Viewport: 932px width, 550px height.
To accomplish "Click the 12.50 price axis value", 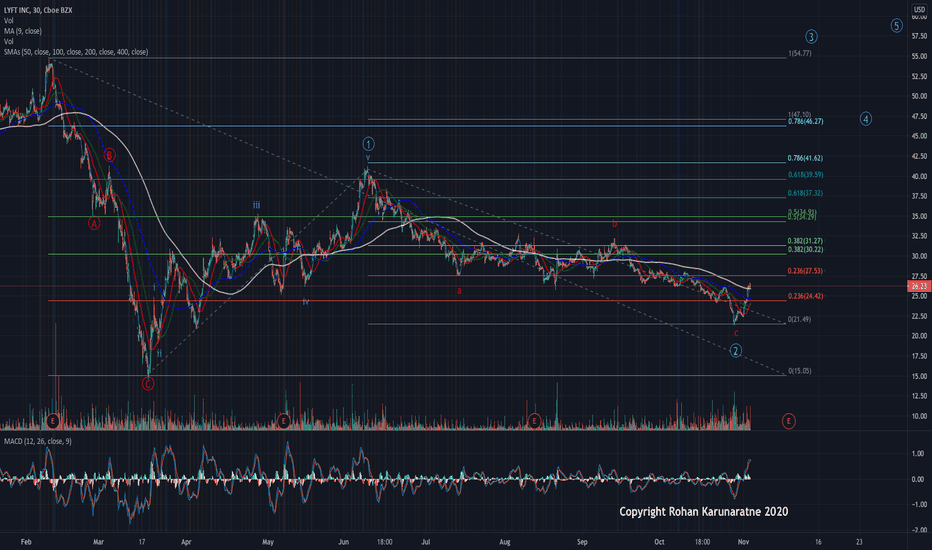I will pyautogui.click(x=919, y=396).
